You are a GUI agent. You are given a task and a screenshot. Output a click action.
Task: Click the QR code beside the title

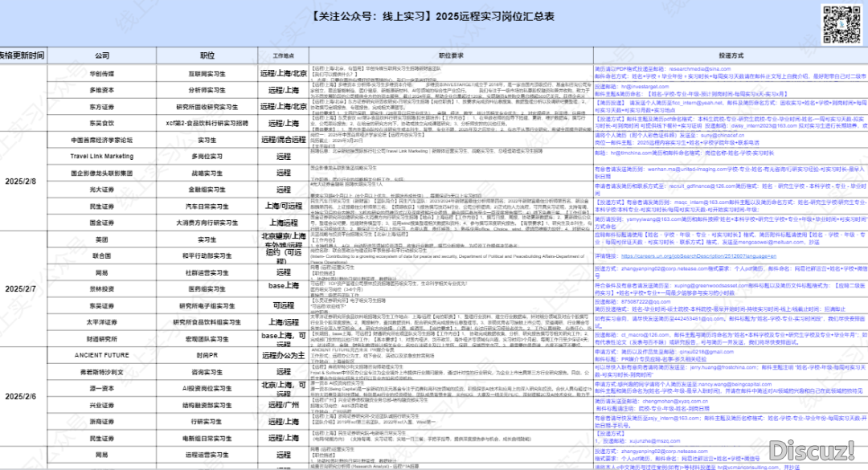tap(841, 24)
